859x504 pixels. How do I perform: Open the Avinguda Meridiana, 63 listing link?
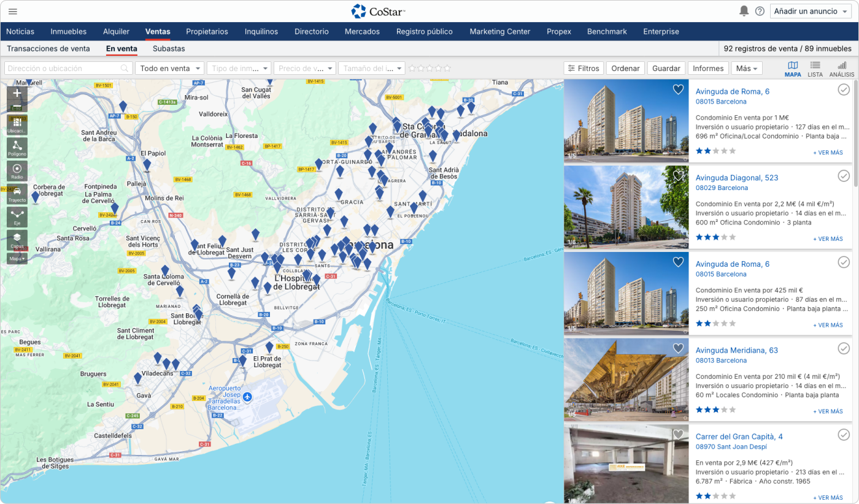pyautogui.click(x=736, y=350)
